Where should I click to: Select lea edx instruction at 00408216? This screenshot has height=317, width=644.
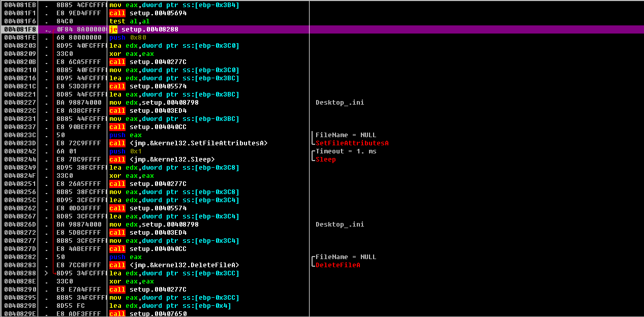(x=174, y=78)
